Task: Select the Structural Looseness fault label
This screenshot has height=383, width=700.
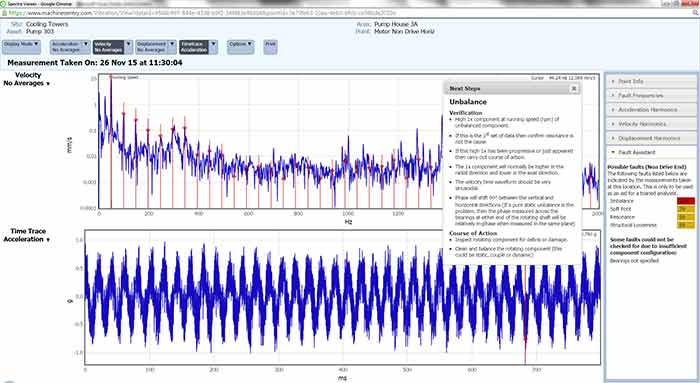Action: [633, 225]
